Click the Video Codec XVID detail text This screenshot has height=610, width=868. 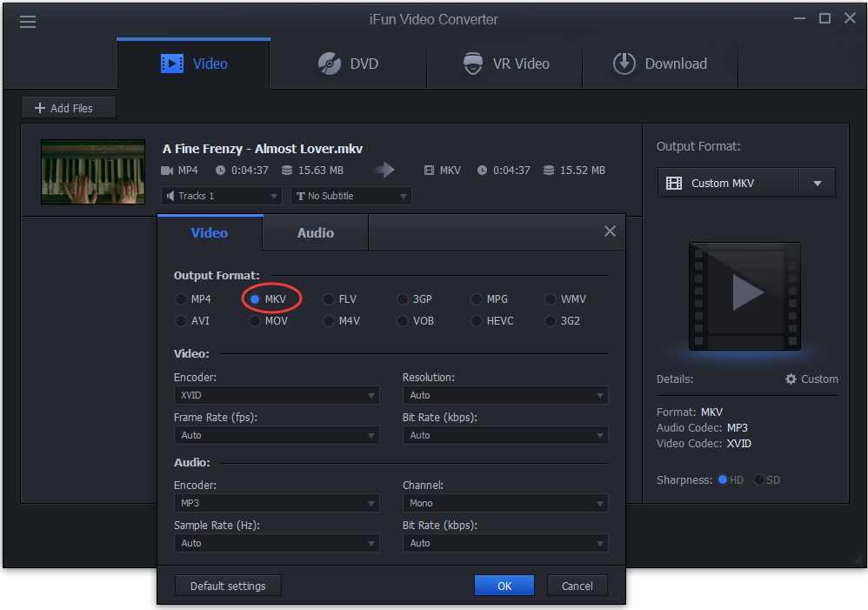tap(704, 443)
